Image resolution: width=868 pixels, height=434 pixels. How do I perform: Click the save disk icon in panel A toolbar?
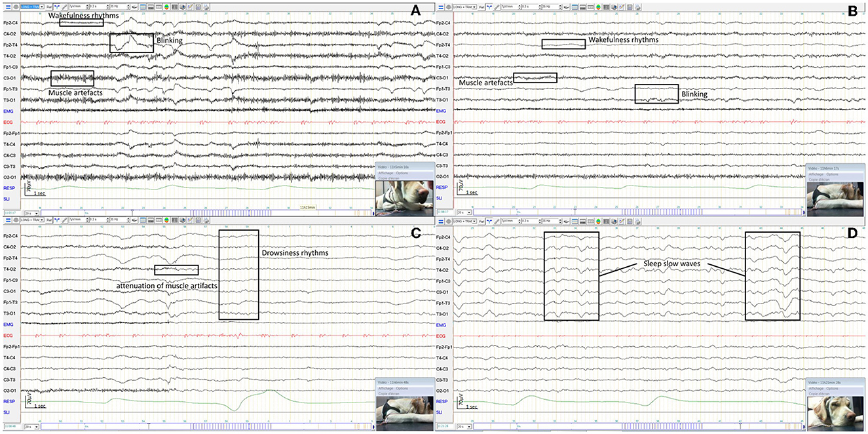point(198,7)
